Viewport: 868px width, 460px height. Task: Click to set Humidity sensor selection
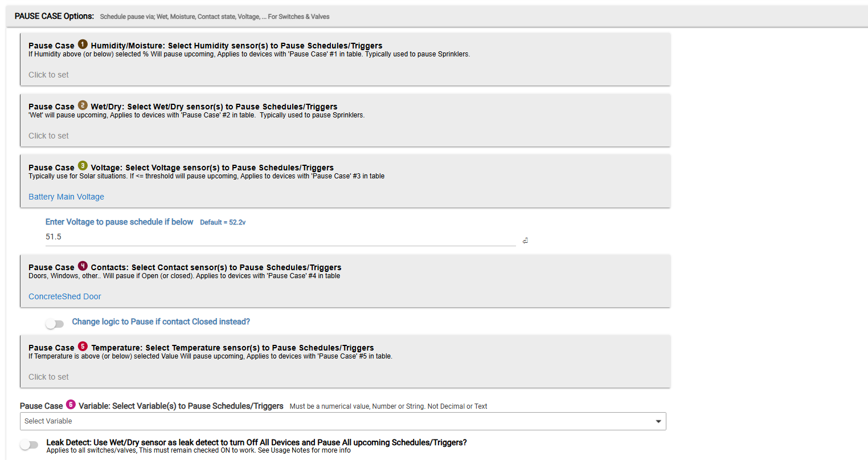(x=48, y=75)
